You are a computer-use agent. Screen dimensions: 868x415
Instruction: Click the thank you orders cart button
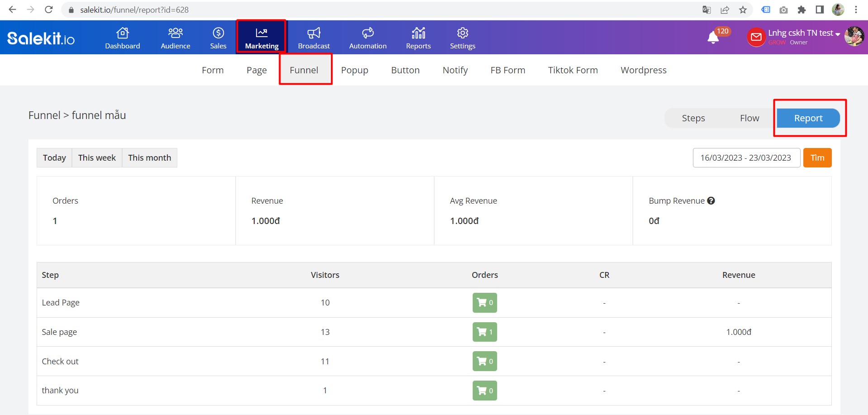point(484,391)
